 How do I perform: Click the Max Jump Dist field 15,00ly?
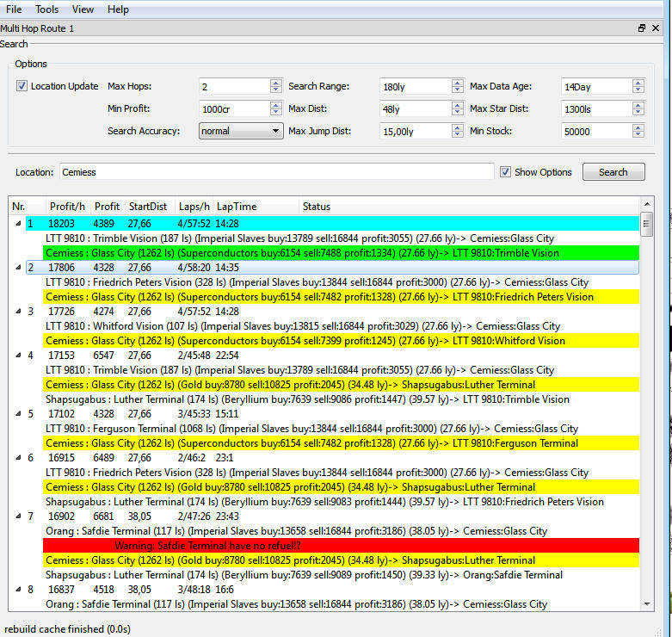[416, 131]
